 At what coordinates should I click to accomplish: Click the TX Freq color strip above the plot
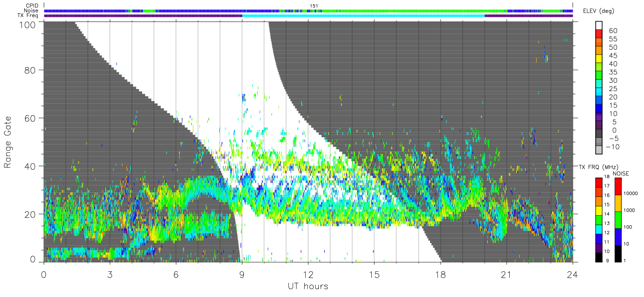tap(308, 16)
